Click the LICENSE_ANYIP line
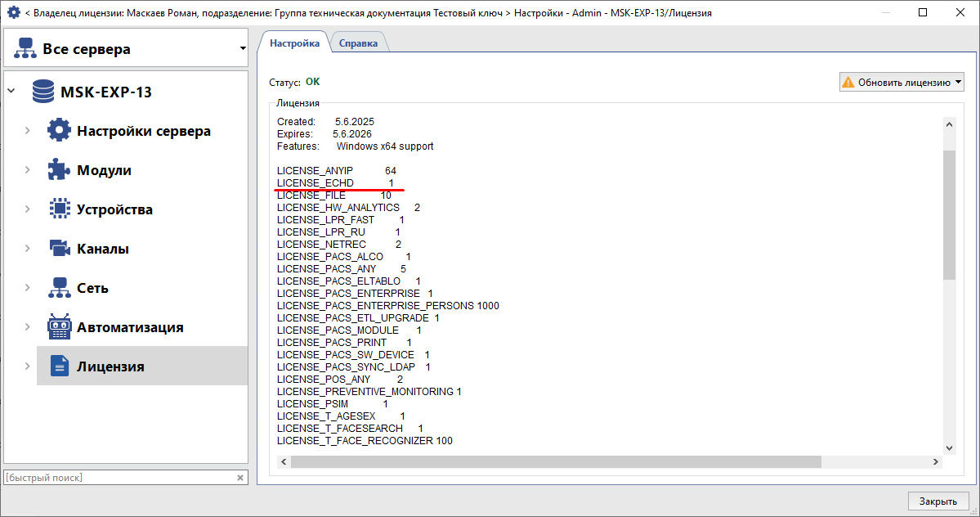Viewport: 980px width, 517px height. (337, 171)
